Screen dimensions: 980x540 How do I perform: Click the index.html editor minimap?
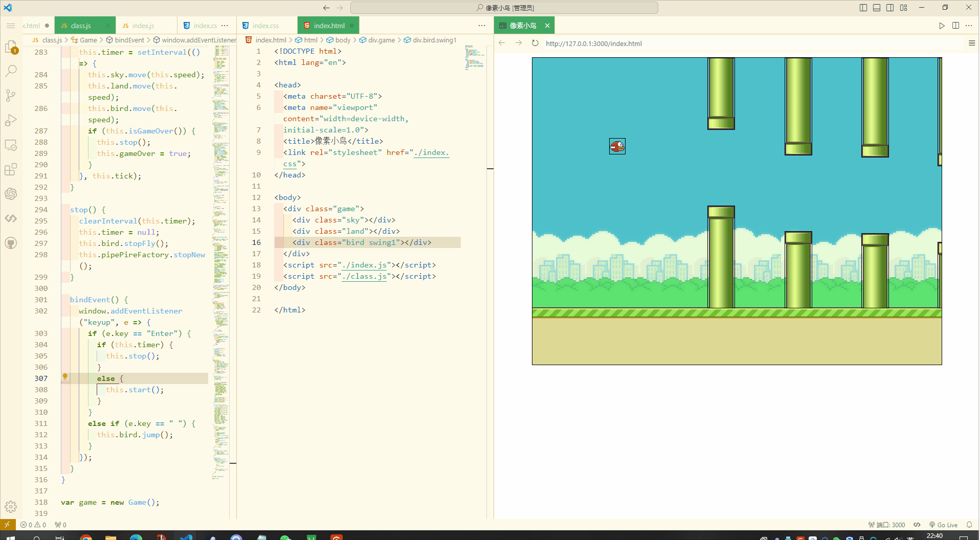(474, 57)
